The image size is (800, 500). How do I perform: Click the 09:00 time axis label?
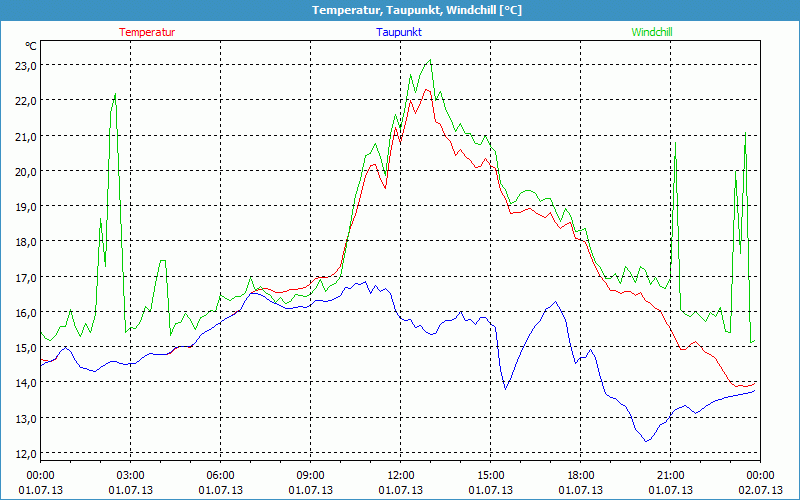point(311,475)
